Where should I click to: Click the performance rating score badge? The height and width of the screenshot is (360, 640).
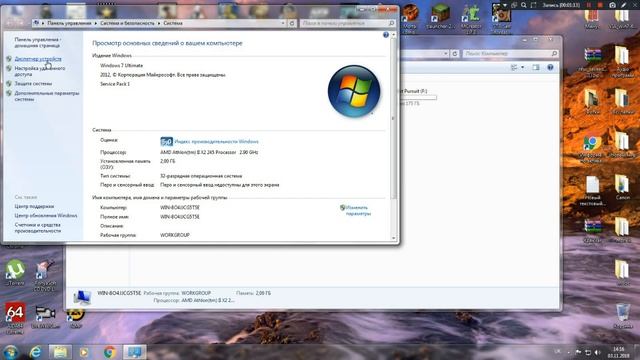[167, 142]
